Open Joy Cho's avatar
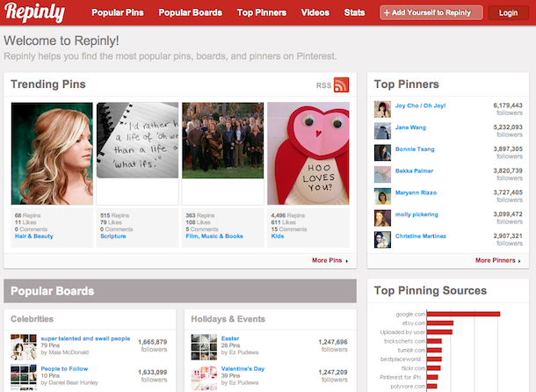Viewport: 536px width, 392px height. 382,110
